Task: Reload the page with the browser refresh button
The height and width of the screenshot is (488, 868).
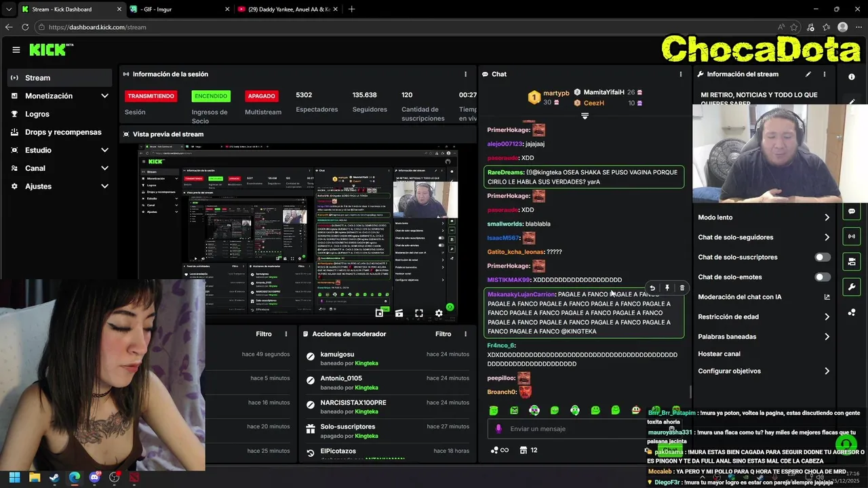Action: click(25, 27)
